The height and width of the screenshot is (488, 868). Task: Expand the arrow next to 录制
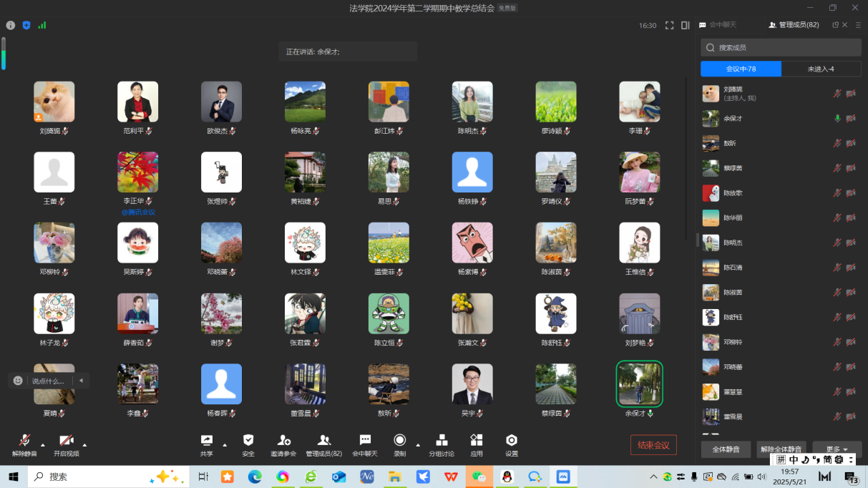click(x=418, y=444)
